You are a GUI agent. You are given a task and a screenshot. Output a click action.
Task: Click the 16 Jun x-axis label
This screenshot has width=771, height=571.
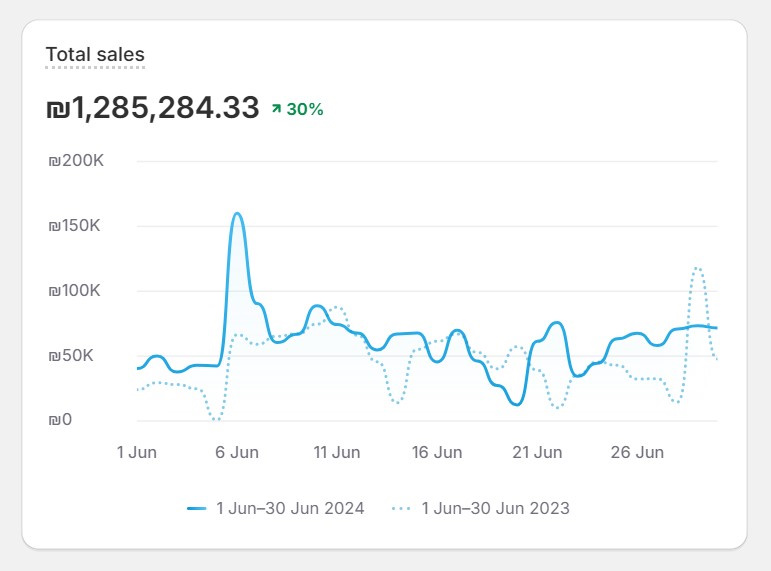[437, 452]
